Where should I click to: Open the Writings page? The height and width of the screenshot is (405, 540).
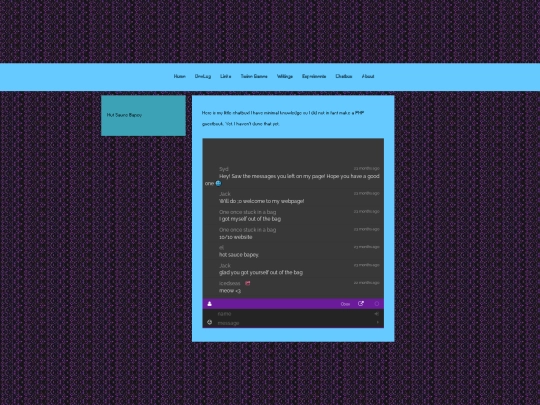click(285, 76)
